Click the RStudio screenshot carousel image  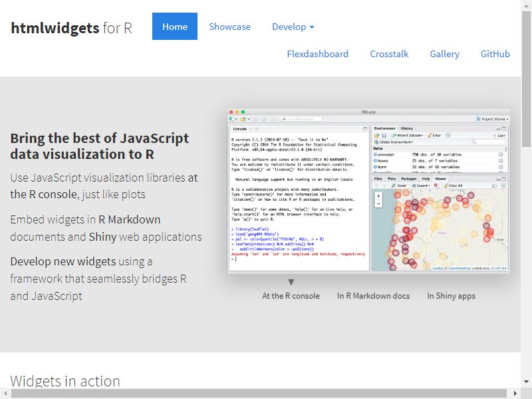tap(368, 190)
